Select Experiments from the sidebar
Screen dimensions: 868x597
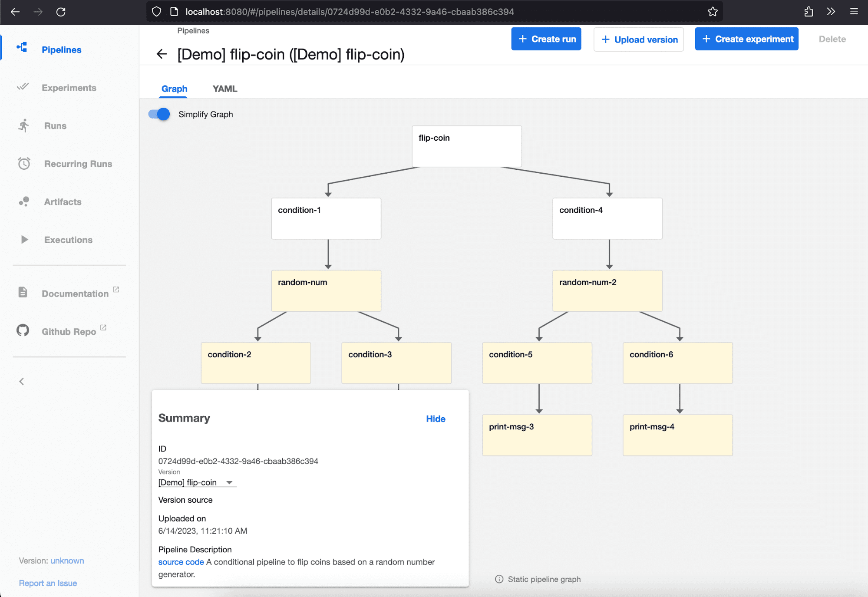69,87
